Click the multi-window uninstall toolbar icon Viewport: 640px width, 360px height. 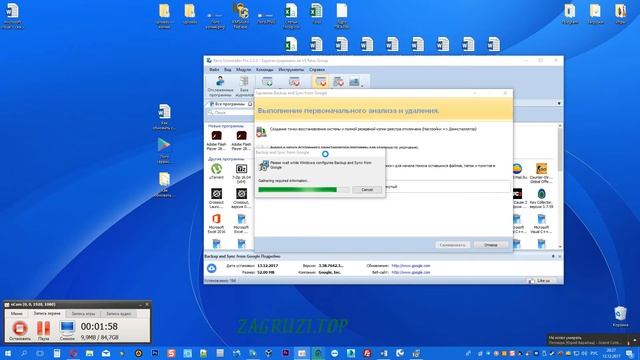pos(338,82)
